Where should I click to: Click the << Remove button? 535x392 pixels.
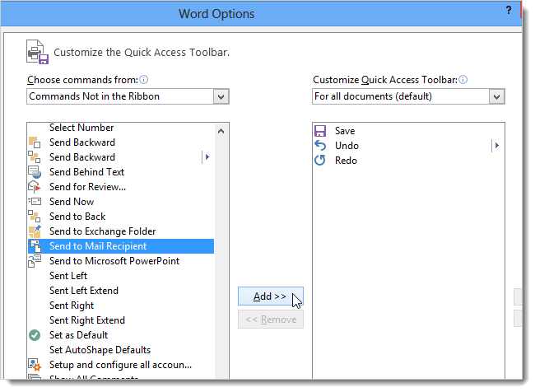coord(270,320)
